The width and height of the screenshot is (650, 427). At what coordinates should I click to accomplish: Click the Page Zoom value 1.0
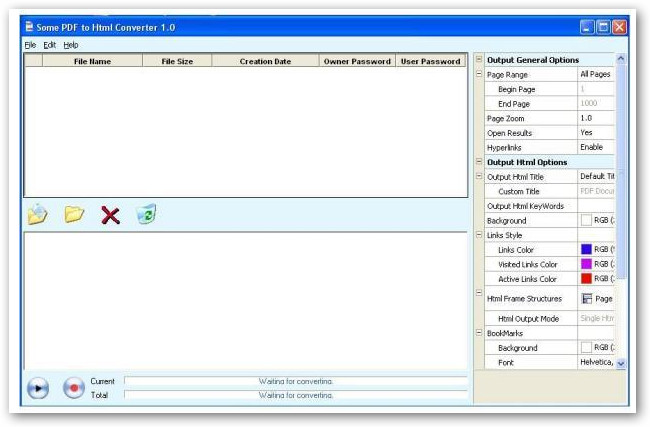point(596,118)
